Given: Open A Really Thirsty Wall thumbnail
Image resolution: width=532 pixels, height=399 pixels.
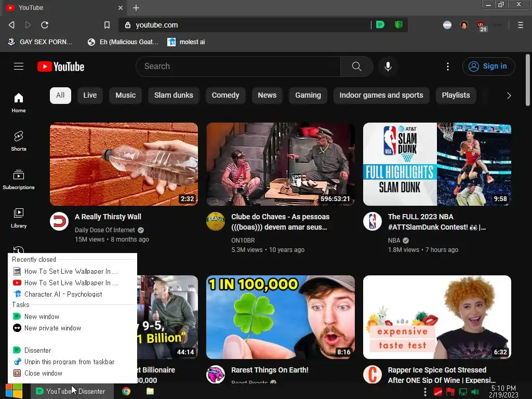Looking at the screenshot, I should (124, 164).
